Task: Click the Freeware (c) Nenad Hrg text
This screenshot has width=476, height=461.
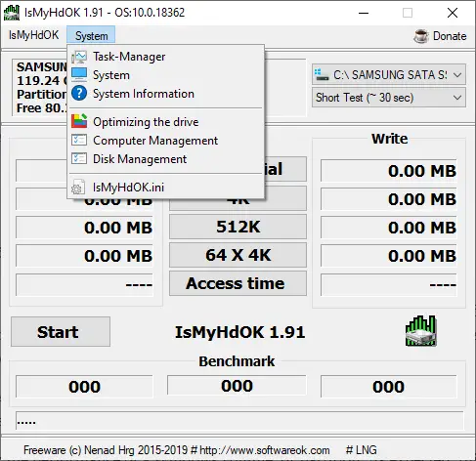Action: click(x=106, y=450)
